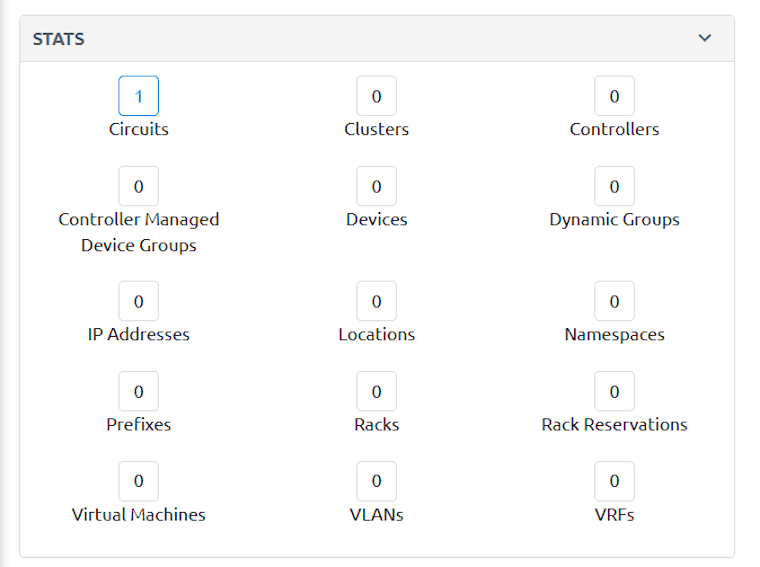Click the VRFs count badge
The image size is (760, 567).
click(x=614, y=481)
